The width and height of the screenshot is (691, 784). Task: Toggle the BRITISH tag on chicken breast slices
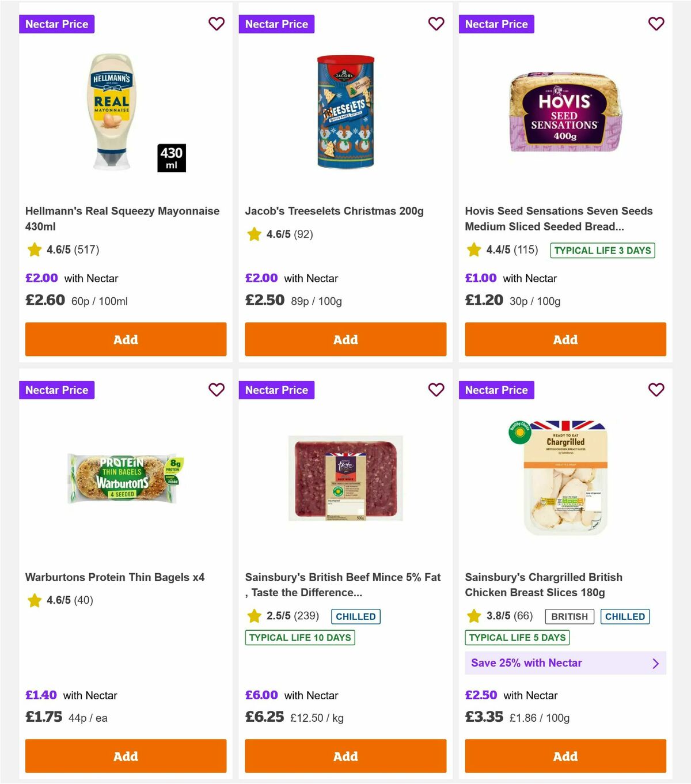click(569, 616)
